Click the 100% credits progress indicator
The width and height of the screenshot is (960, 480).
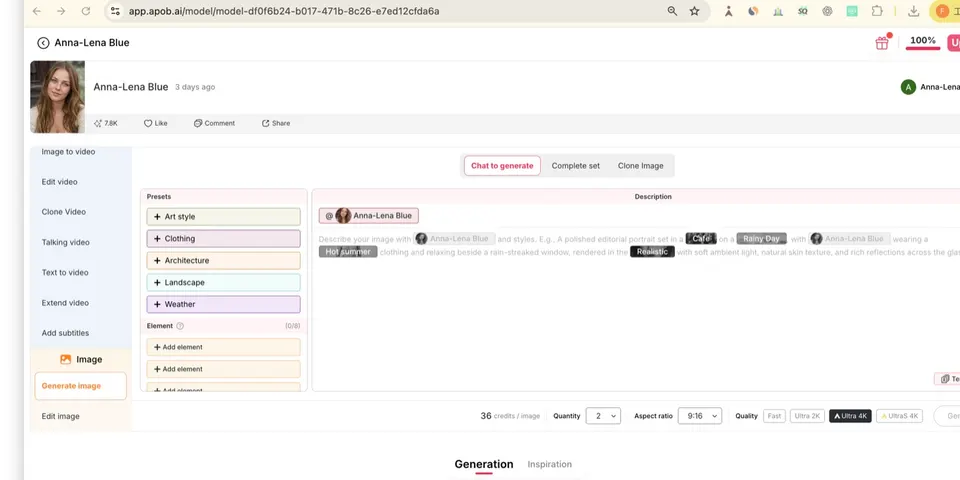923,42
